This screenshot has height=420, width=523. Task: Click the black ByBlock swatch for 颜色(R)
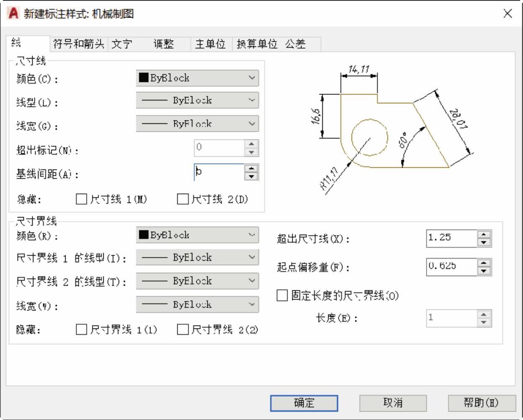pos(144,235)
